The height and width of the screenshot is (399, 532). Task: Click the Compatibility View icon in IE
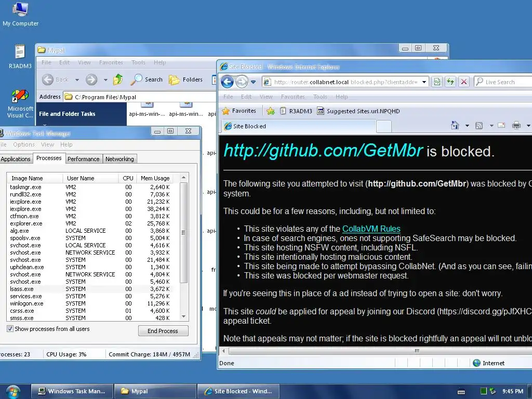437,82
